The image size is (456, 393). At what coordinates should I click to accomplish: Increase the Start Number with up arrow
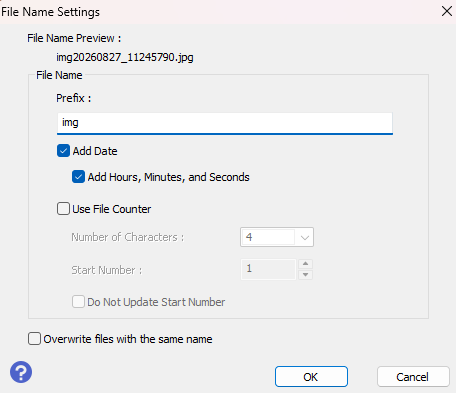tap(305, 264)
